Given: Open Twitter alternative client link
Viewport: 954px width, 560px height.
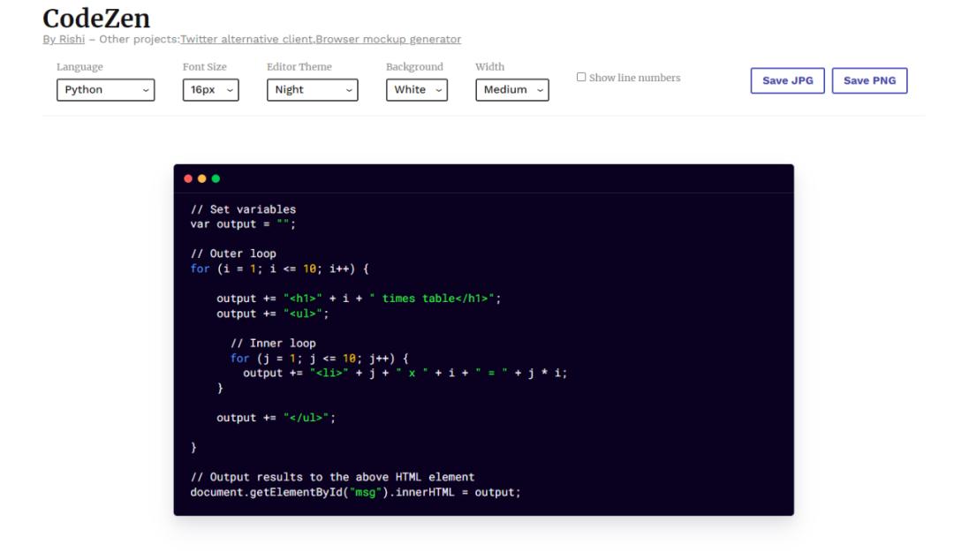Looking at the screenshot, I should [x=246, y=39].
